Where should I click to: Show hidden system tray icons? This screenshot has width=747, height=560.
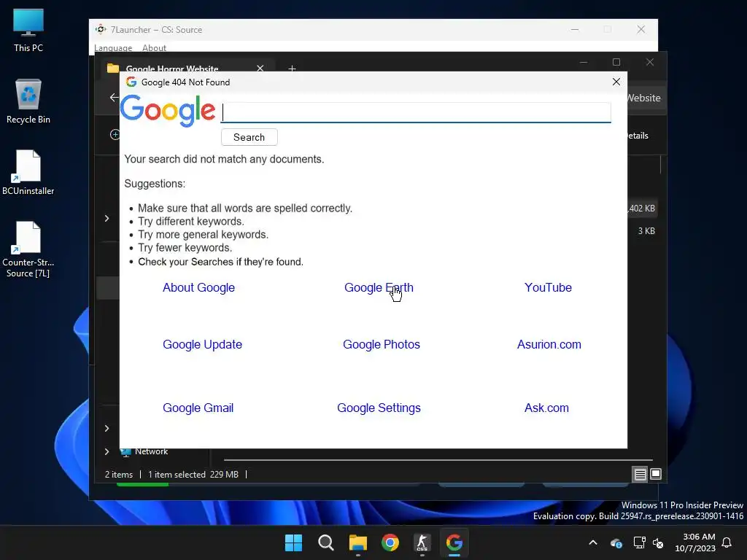(x=593, y=542)
